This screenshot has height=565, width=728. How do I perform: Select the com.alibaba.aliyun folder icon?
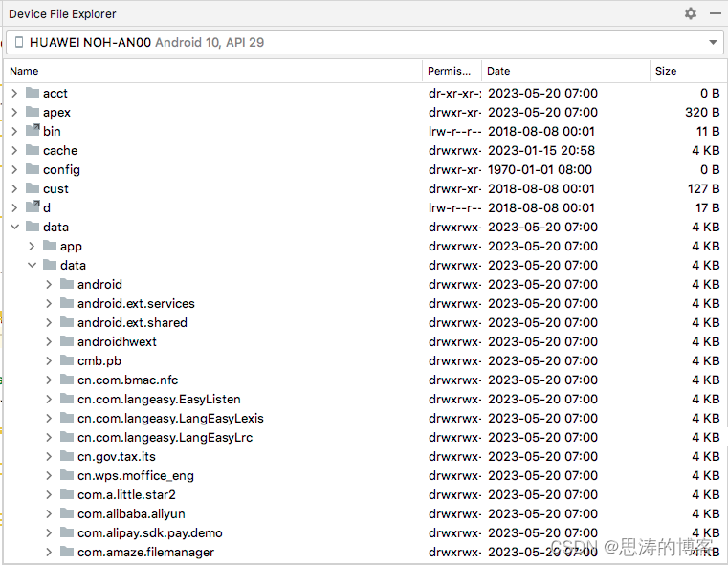coord(67,513)
